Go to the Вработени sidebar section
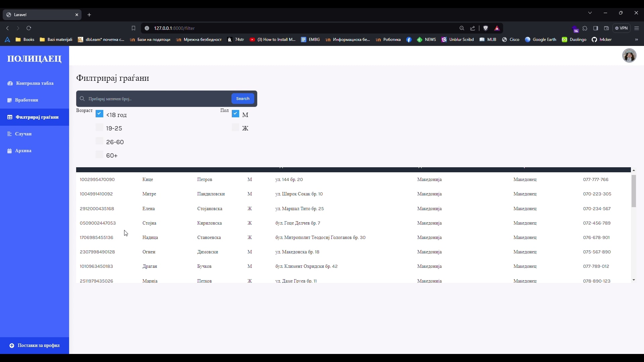 (x=26, y=100)
